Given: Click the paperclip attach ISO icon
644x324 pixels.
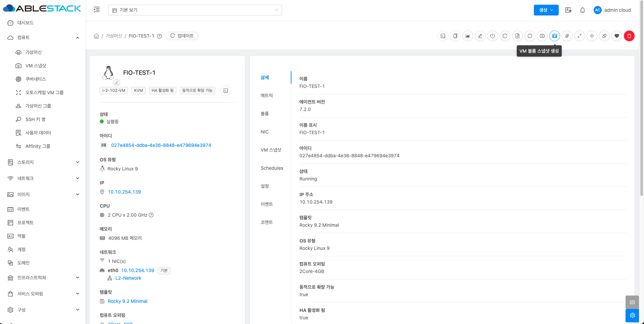Looking at the screenshot, I should click(567, 36).
